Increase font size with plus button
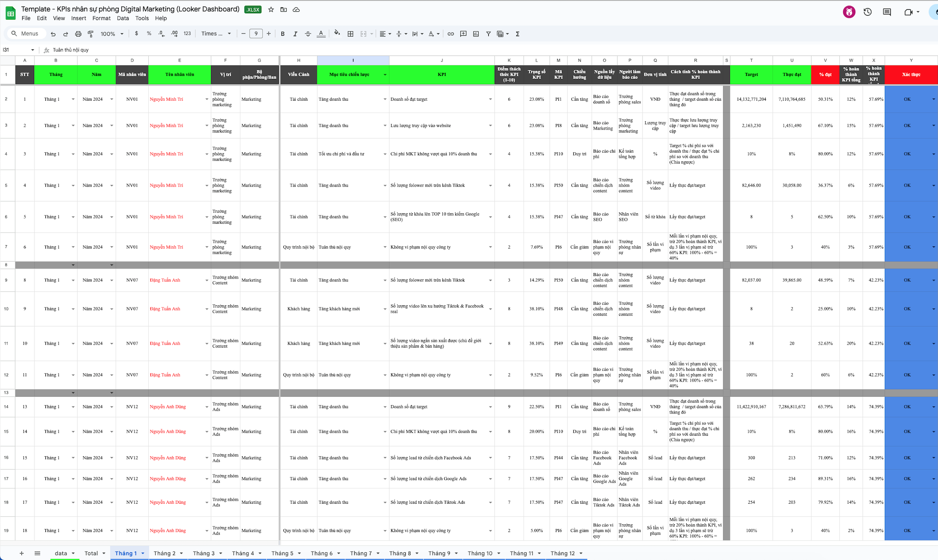Image resolution: width=938 pixels, height=560 pixels. 269,34
